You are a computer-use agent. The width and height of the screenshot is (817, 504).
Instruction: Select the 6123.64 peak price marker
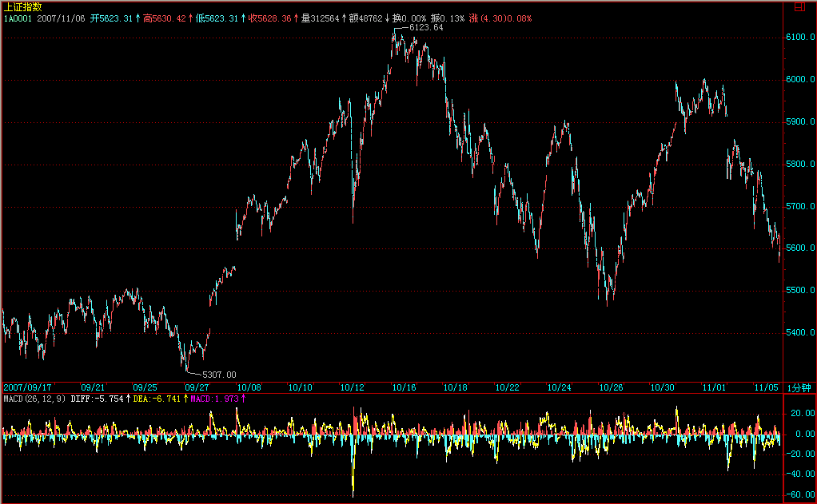425,27
